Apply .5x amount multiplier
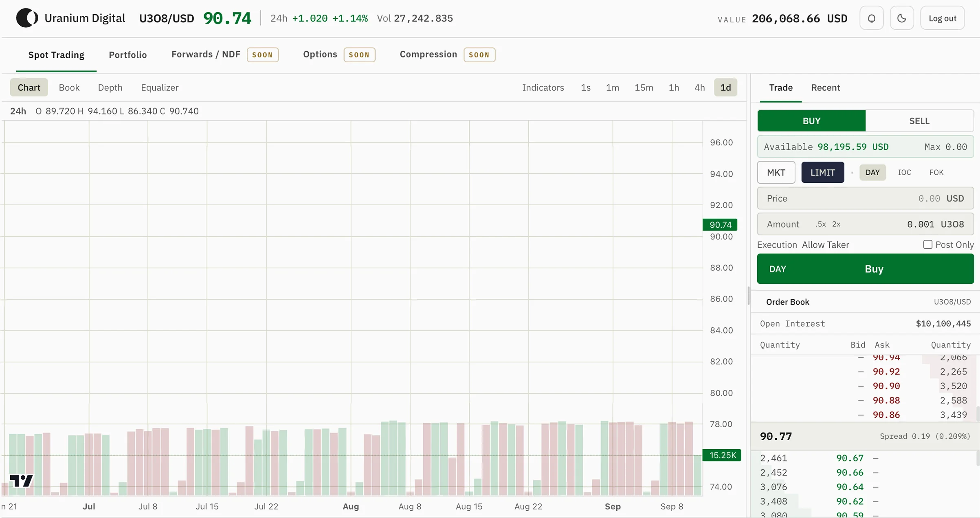 pos(821,224)
